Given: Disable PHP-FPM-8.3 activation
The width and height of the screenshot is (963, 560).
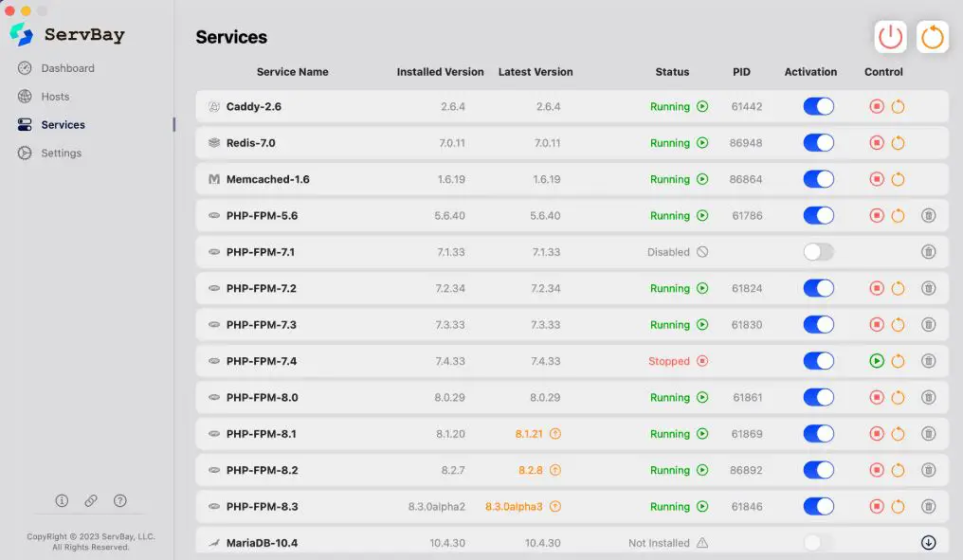Looking at the screenshot, I should [x=819, y=507].
